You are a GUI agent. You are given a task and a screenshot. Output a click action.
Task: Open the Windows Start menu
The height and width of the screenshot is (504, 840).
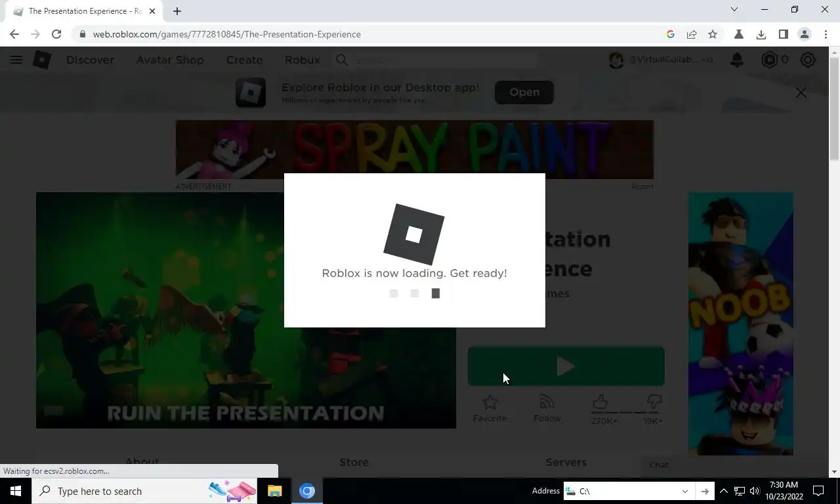coord(16,491)
